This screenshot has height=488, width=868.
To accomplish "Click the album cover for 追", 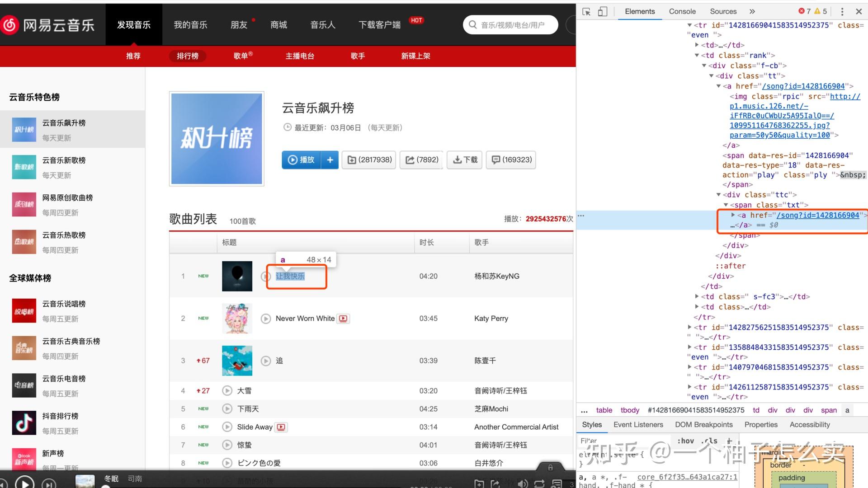I will click(x=237, y=361).
